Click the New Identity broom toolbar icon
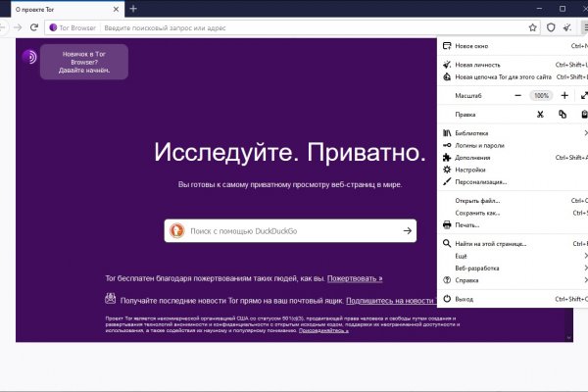588x392 pixels. [566, 27]
